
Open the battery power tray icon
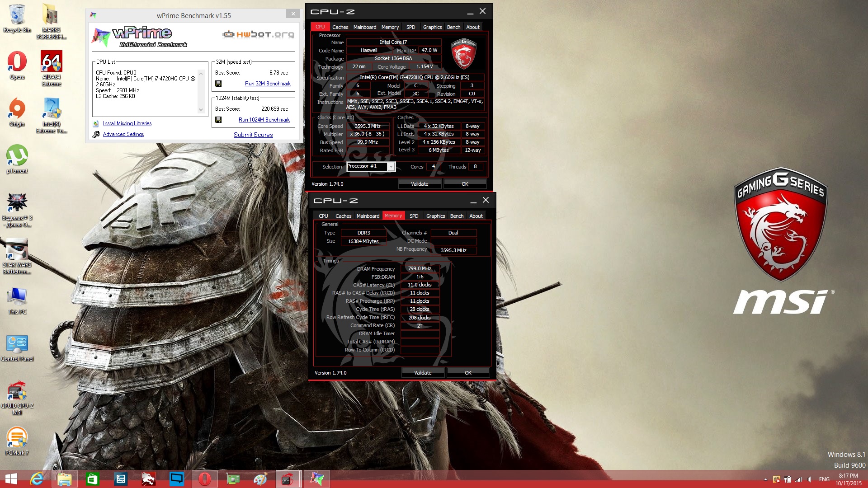pos(788,479)
